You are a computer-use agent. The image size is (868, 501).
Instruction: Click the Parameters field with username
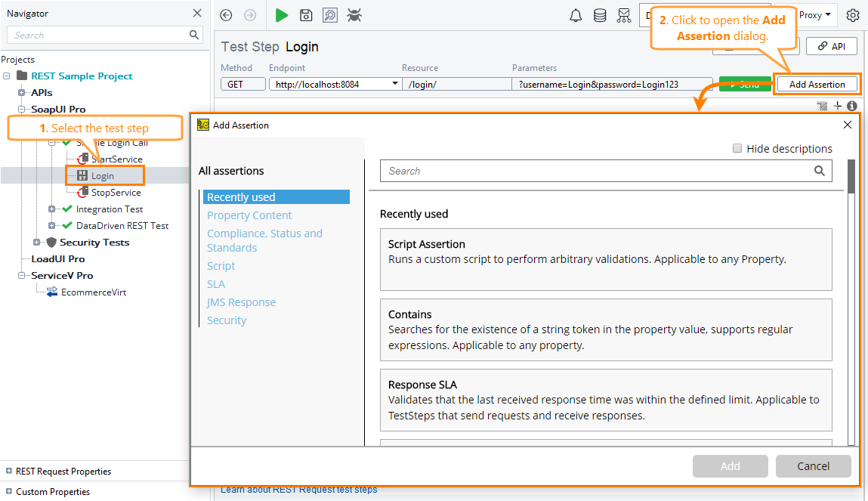612,84
